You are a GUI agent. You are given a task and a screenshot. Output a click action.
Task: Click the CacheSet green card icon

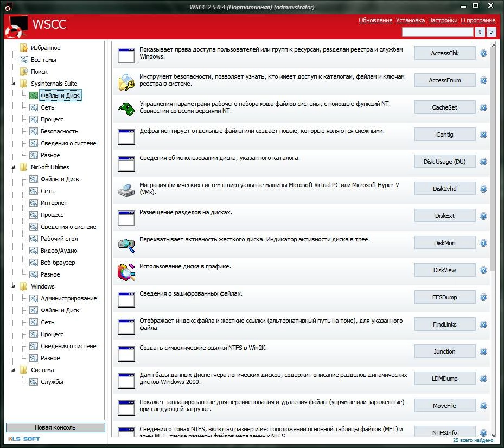click(126, 109)
